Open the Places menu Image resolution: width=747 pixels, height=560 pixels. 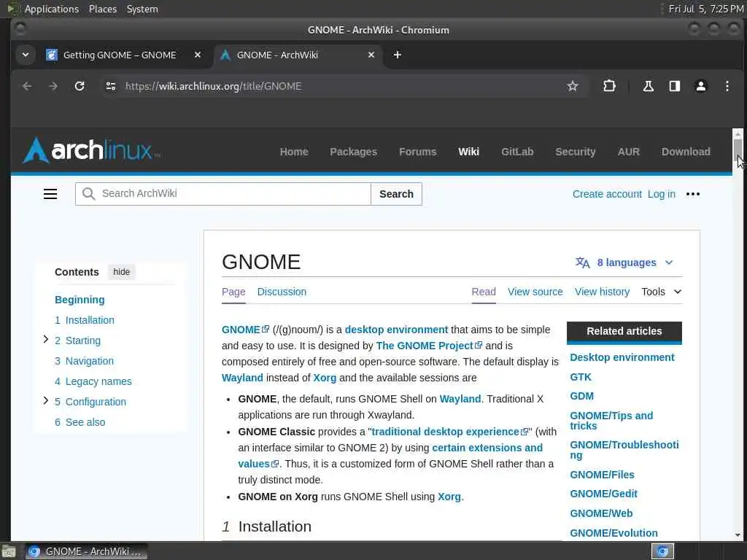102,9
